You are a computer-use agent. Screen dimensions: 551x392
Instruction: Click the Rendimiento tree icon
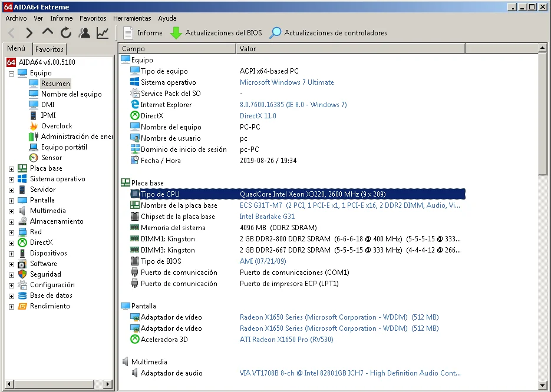pyautogui.click(x=22, y=306)
